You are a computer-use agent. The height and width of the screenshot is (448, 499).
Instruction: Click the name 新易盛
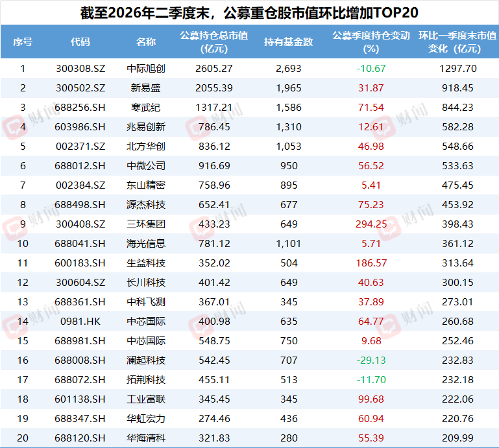[146, 88]
